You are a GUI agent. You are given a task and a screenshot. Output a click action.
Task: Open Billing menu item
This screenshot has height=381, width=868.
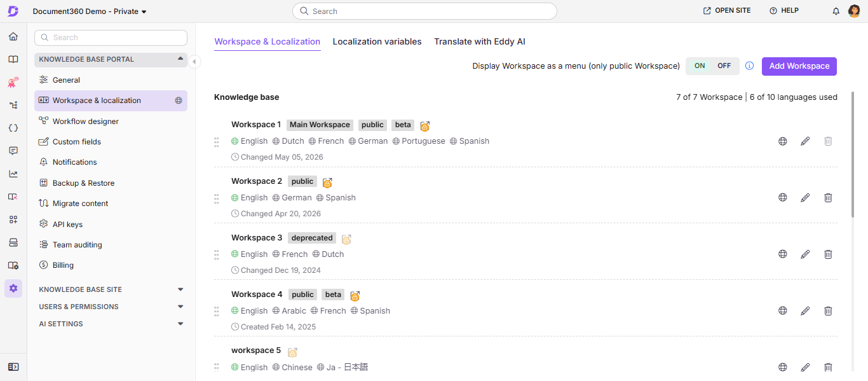pyautogui.click(x=111, y=265)
